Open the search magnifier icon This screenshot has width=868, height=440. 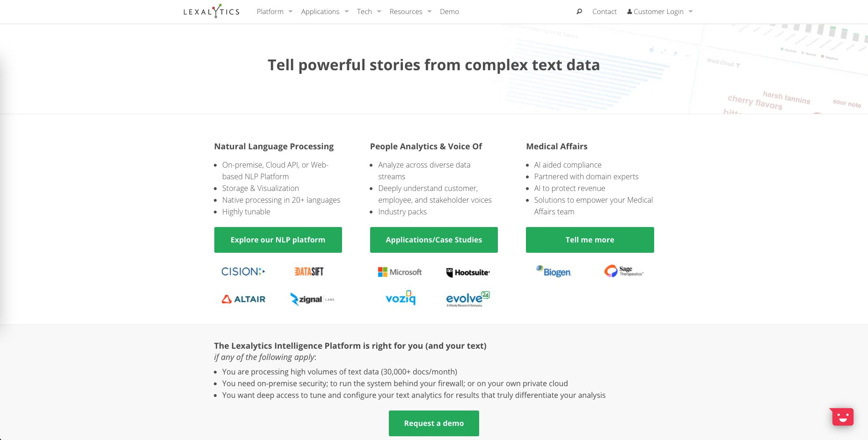[x=579, y=12]
